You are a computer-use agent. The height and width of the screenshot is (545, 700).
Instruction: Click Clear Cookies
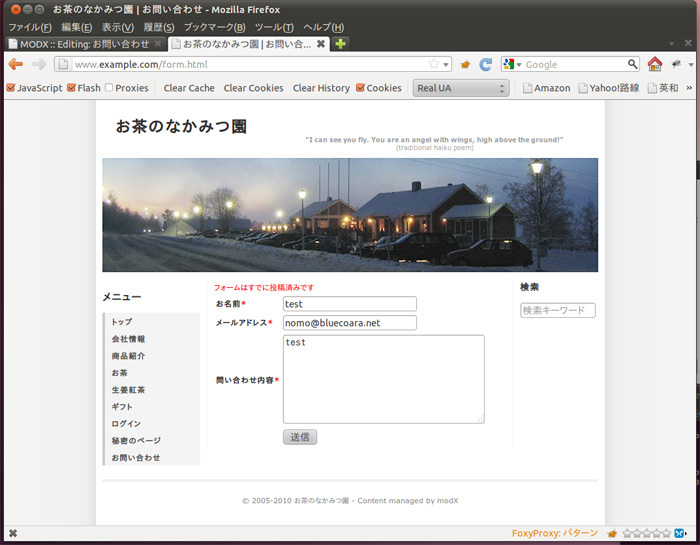point(254,88)
